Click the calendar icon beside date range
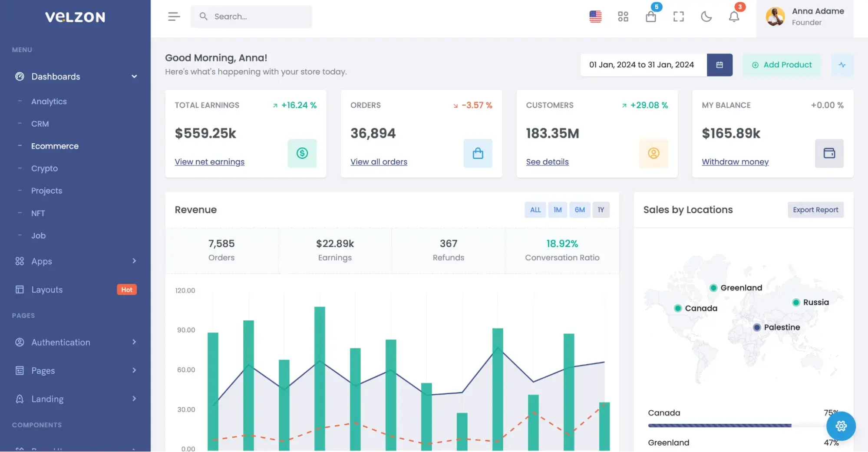868x452 pixels. [x=719, y=65]
